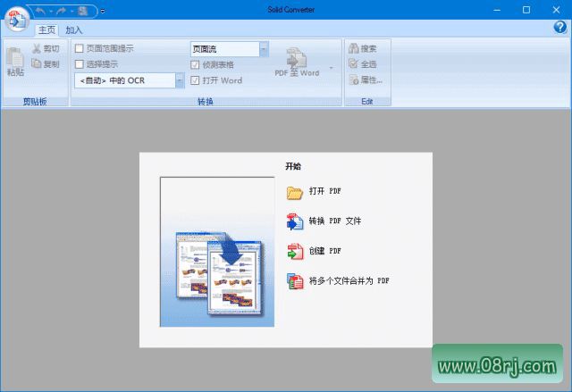Click the 剪切 scissors icon
The height and width of the screenshot is (392, 572).
37,48
